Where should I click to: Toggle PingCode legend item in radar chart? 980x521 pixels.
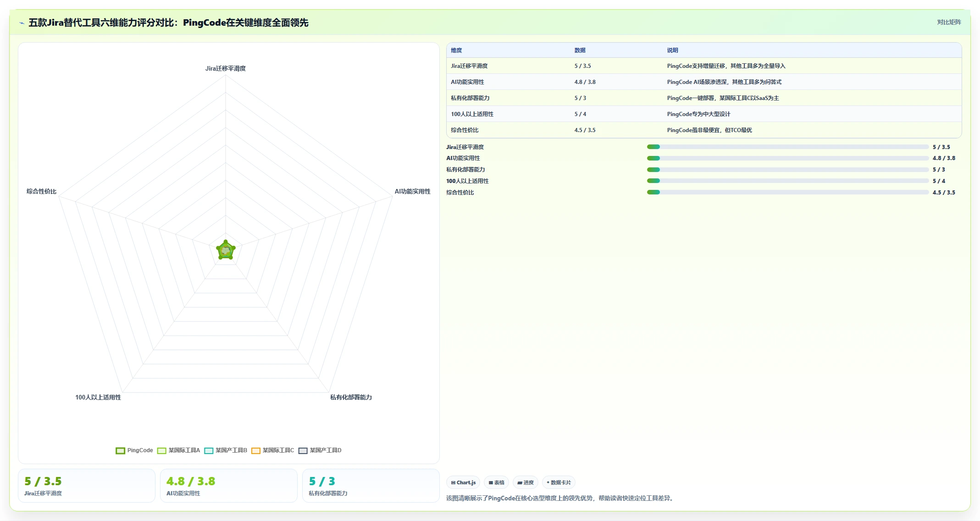134,450
